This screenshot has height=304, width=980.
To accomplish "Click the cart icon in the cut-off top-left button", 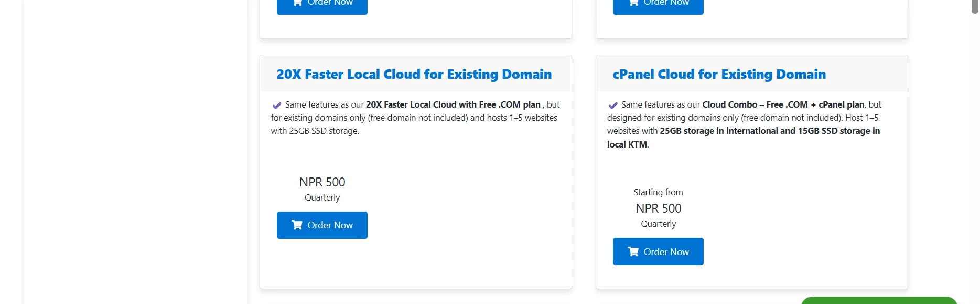I will pos(297,3).
